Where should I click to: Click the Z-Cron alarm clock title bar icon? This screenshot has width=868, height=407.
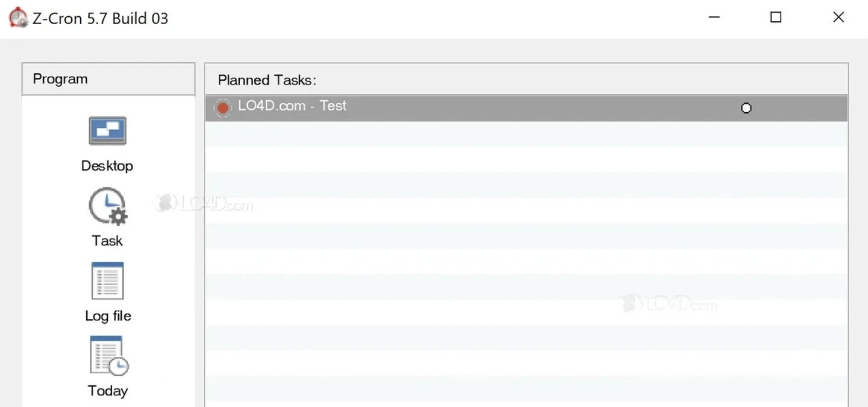coord(18,17)
